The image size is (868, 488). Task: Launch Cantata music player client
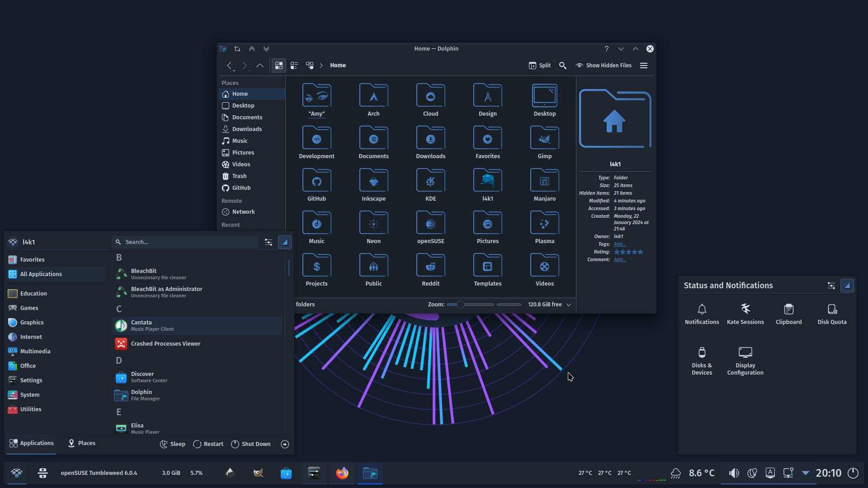[x=198, y=326]
